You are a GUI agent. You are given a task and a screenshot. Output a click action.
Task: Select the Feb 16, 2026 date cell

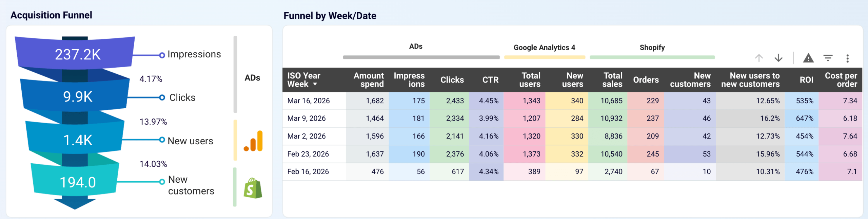point(308,172)
